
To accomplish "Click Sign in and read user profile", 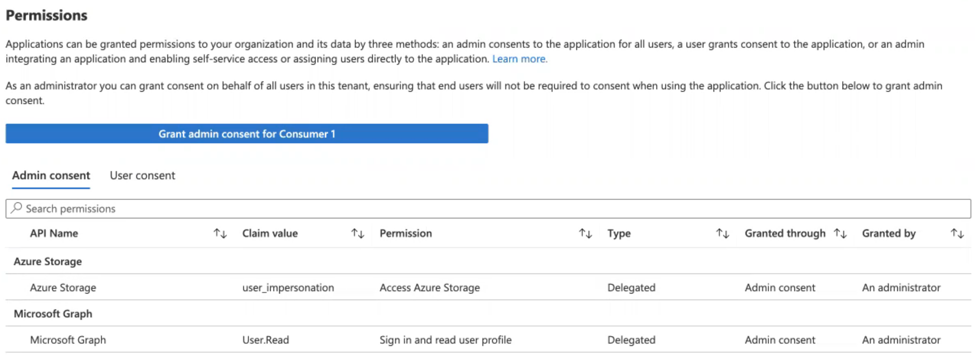I will point(445,340).
